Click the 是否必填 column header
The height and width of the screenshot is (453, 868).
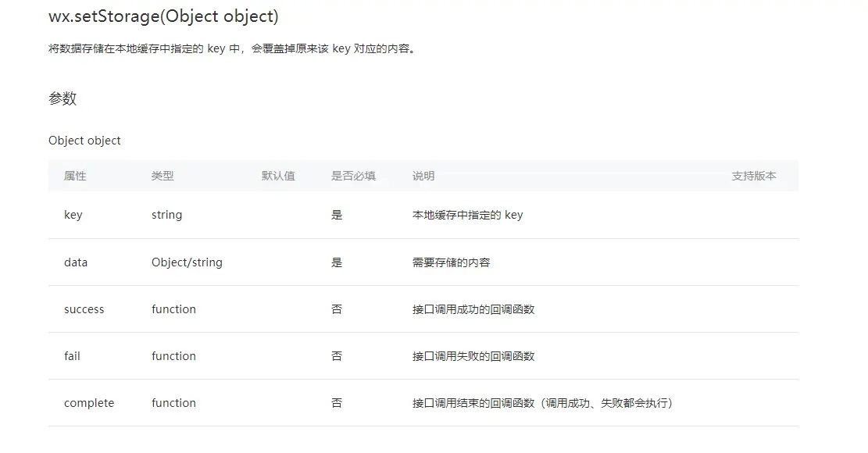pyautogui.click(x=353, y=176)
